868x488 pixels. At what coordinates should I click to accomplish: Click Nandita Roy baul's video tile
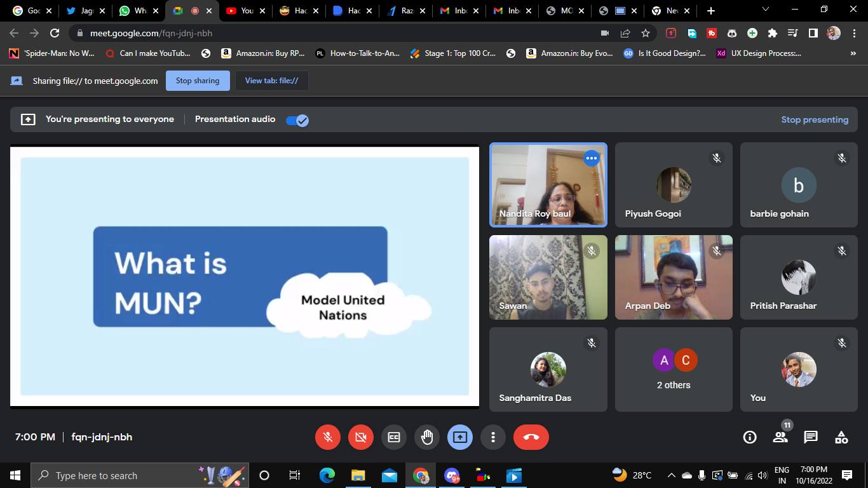pos(548,185)
